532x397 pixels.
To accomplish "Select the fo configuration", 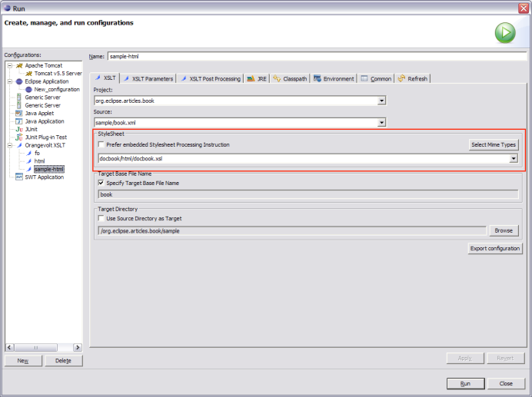I will point(37,154).
